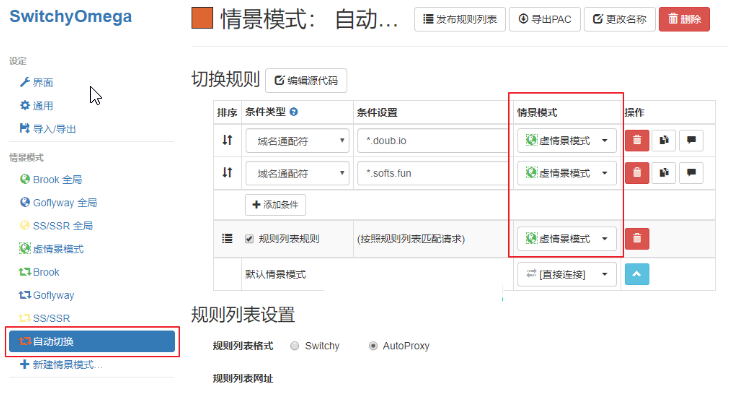
Task: Click the wrench icon beside 界面
Action: [x=25, y=82]
